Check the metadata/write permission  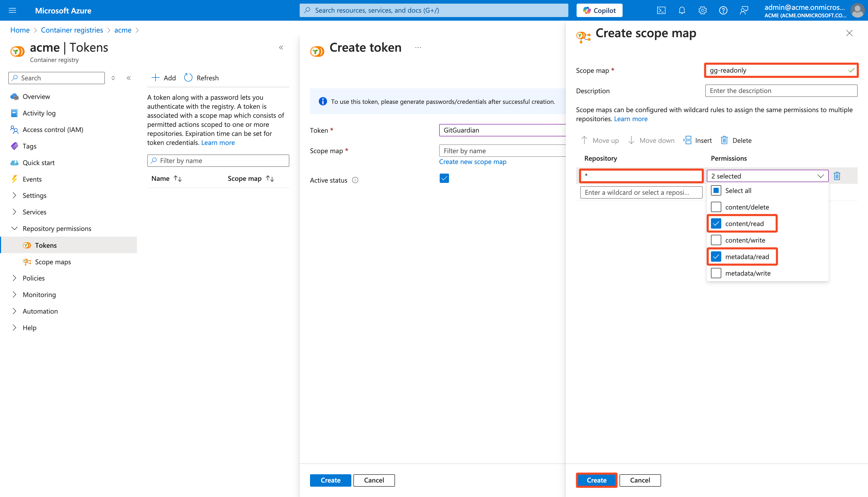[x=716, y=273]
